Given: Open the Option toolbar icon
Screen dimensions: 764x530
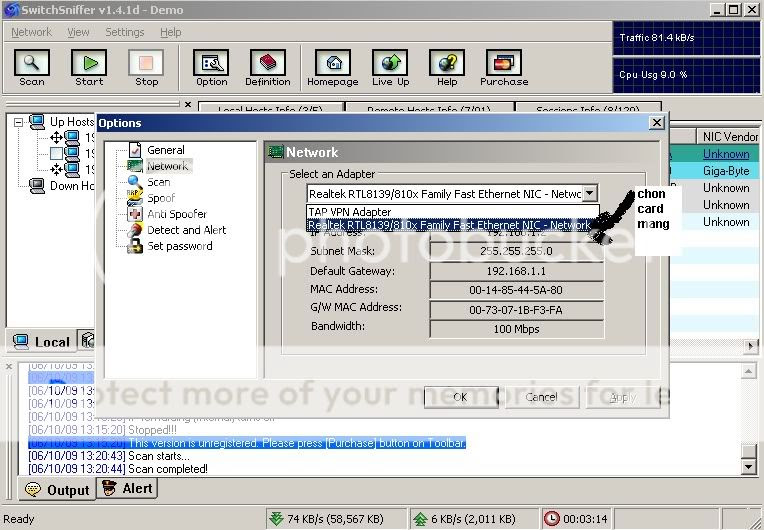Looking at the screenshot, I should pos(211,63).
